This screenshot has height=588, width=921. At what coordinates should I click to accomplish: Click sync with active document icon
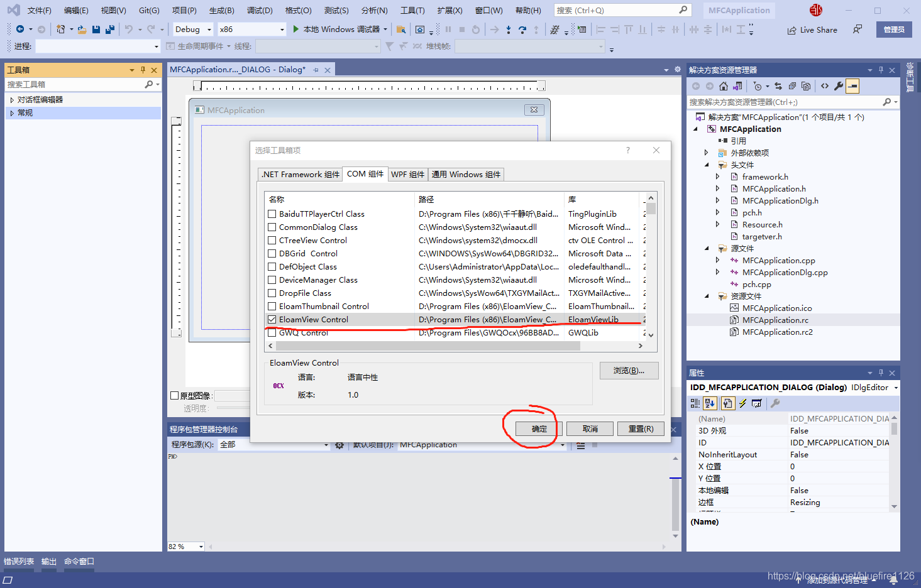pyautogui.click(x=778, y=86)
